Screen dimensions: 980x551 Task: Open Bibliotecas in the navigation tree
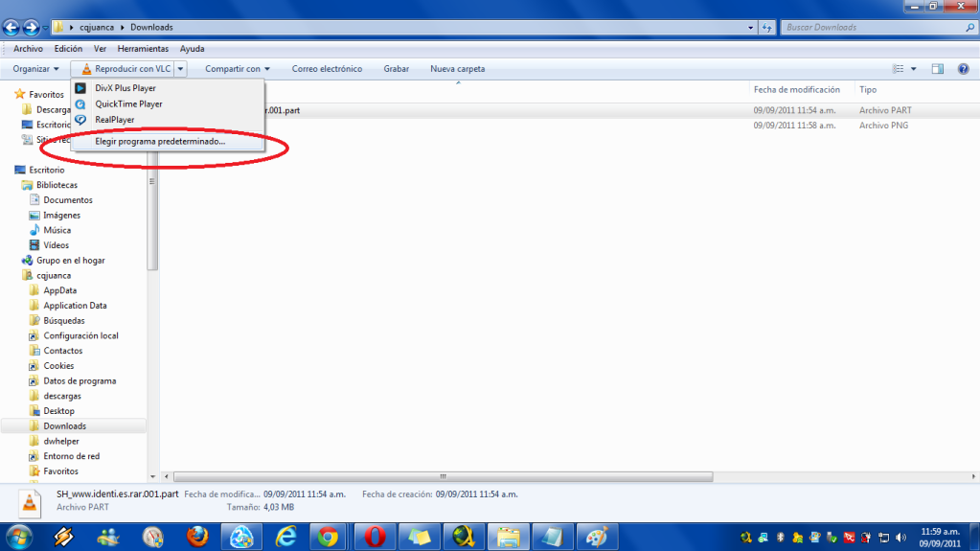[x=50, y=185]
